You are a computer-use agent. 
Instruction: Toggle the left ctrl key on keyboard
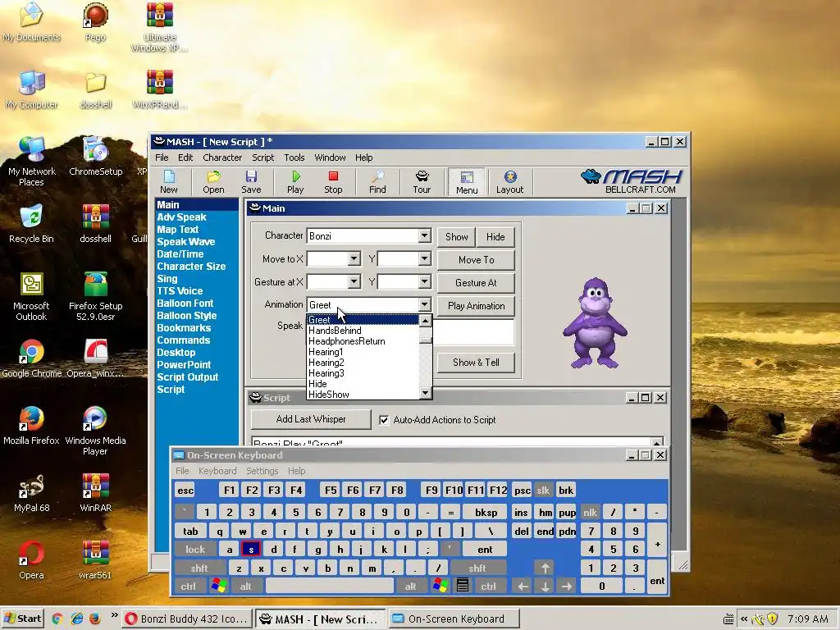[x=188, y=586]
